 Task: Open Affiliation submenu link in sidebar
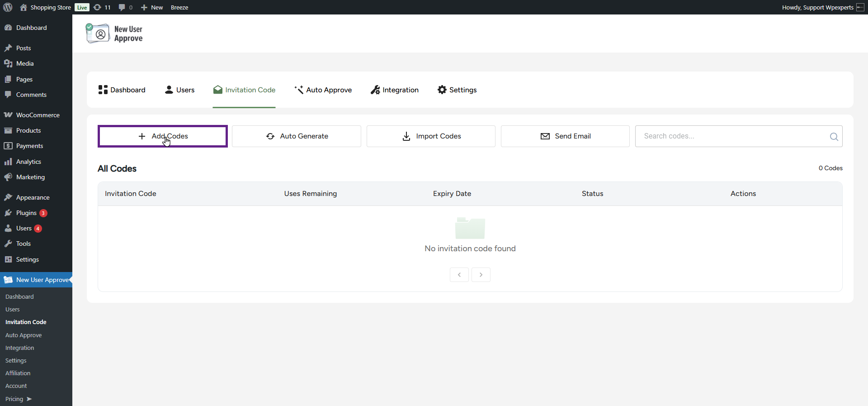18,373
